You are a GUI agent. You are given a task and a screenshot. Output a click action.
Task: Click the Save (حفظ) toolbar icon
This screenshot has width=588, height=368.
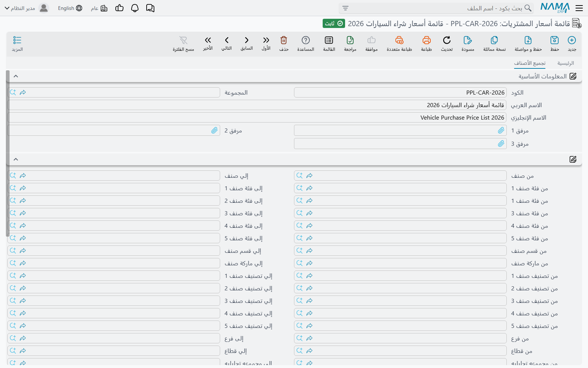[555, 40]
